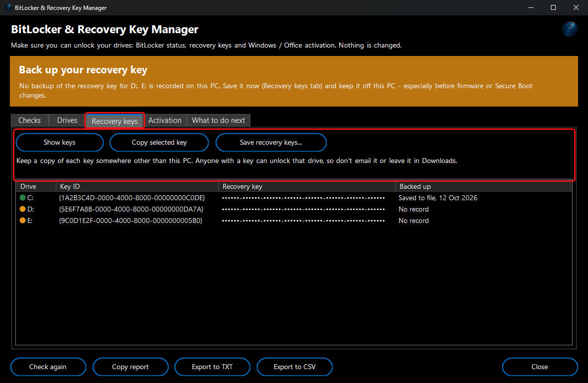Select the Recovery keys tab

(115, 121)
